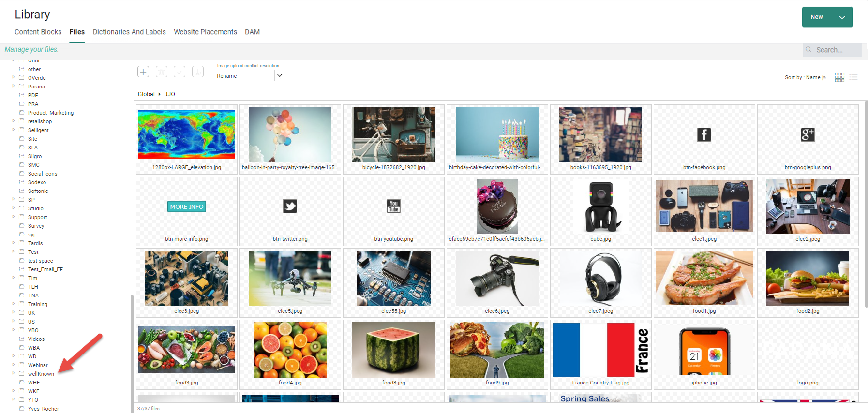Expand the Training folder tree node
The height and width of the screenshot is (413, 868).
pyautogui.click(x=14, y=304)
